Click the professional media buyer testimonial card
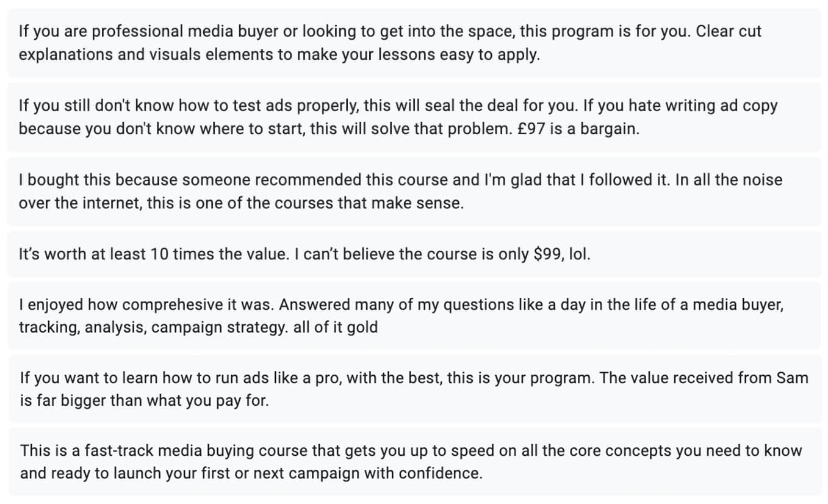The height and width of the screenshot is (504, 828). [414, 43]
